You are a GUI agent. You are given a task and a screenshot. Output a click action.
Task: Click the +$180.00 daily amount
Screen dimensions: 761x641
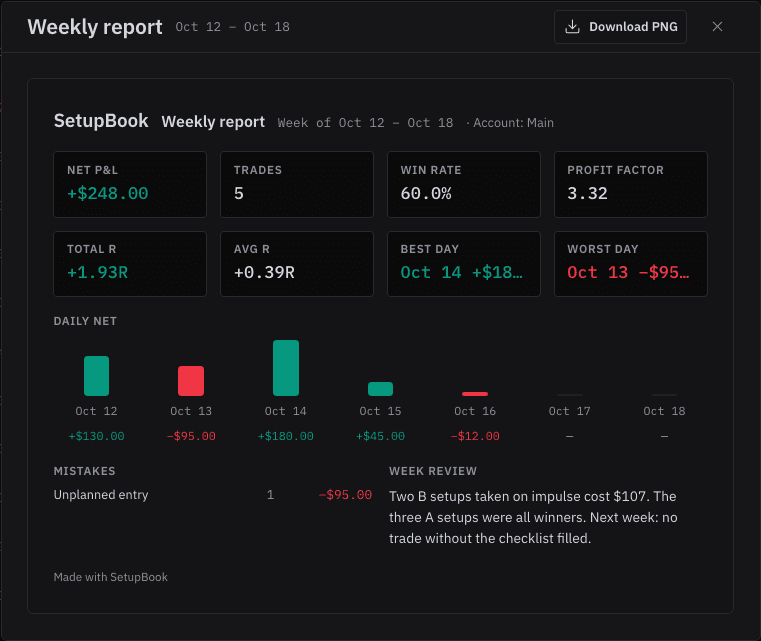coord(285,436)
